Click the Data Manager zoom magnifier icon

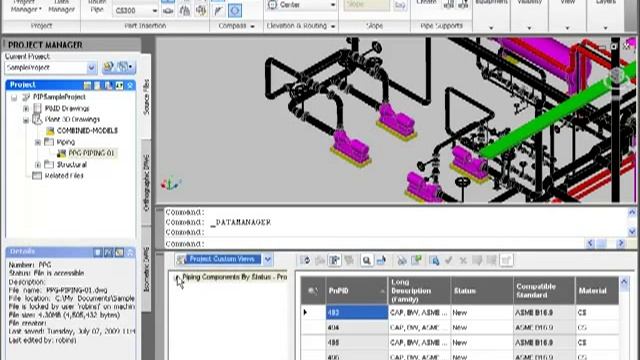click(367, 260)
